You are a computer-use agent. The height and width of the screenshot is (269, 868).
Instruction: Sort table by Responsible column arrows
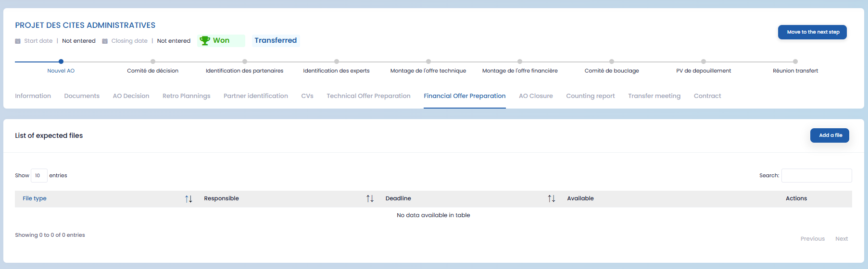coord(370,199)
